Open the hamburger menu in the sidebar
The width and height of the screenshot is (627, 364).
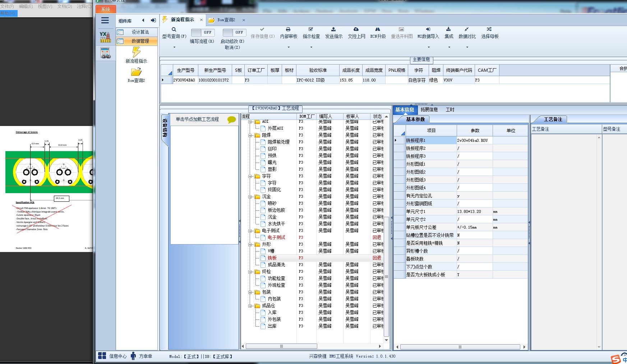click(x=105, y=20)
